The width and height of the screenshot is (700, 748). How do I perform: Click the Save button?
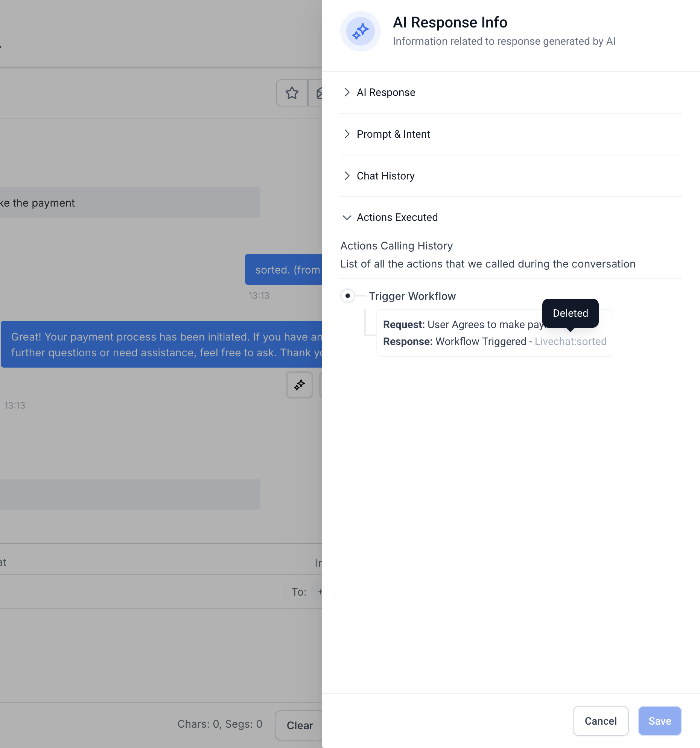tap(660, 721)
